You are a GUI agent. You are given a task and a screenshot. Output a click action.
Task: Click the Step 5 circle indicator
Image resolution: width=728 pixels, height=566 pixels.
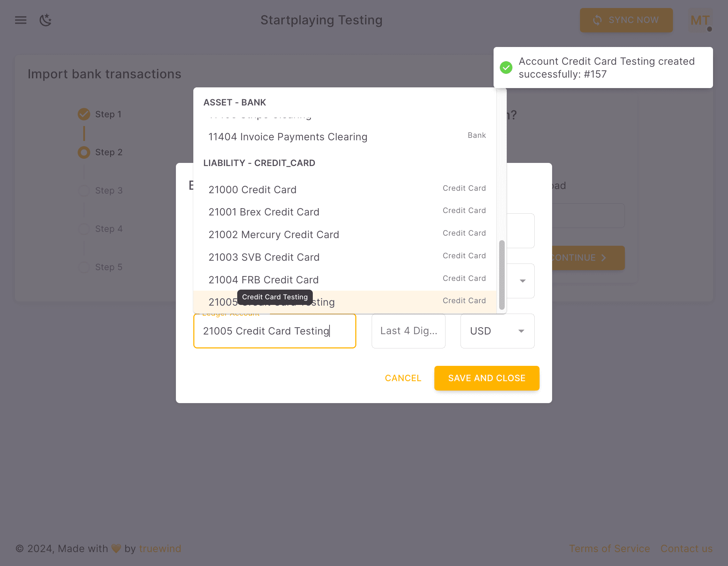click(x=84, y=267)
